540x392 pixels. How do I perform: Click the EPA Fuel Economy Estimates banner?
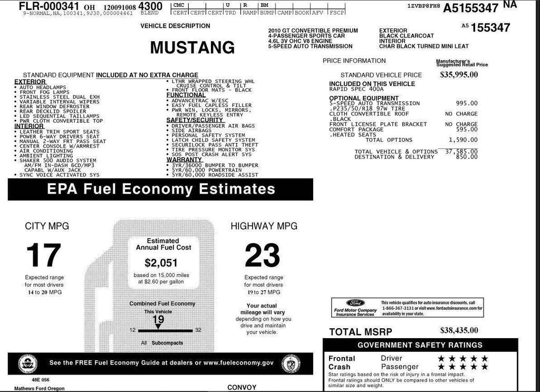click(160, 189)
